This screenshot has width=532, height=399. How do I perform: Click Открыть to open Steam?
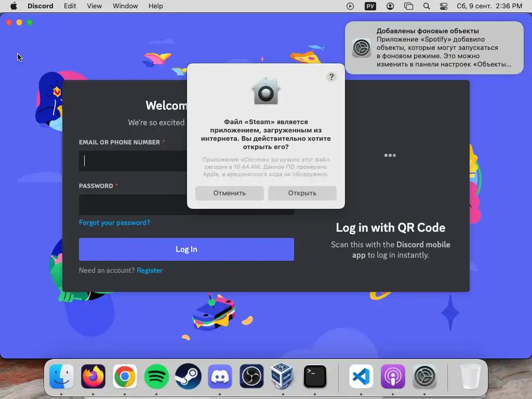(x=302, y=193)
